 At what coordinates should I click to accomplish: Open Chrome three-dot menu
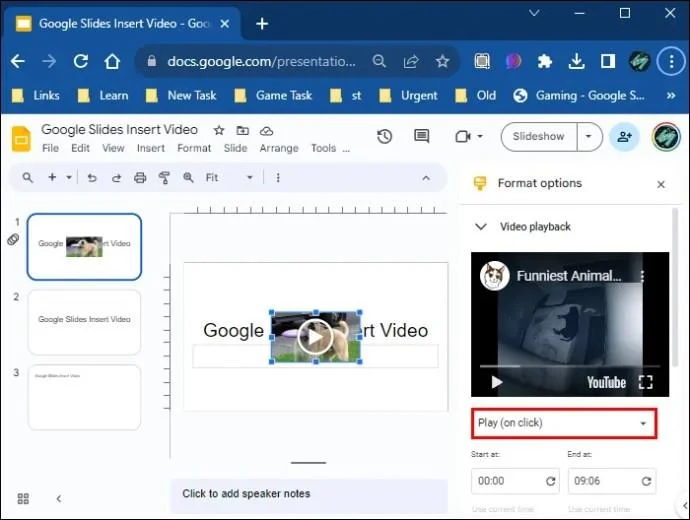point(671,61)
